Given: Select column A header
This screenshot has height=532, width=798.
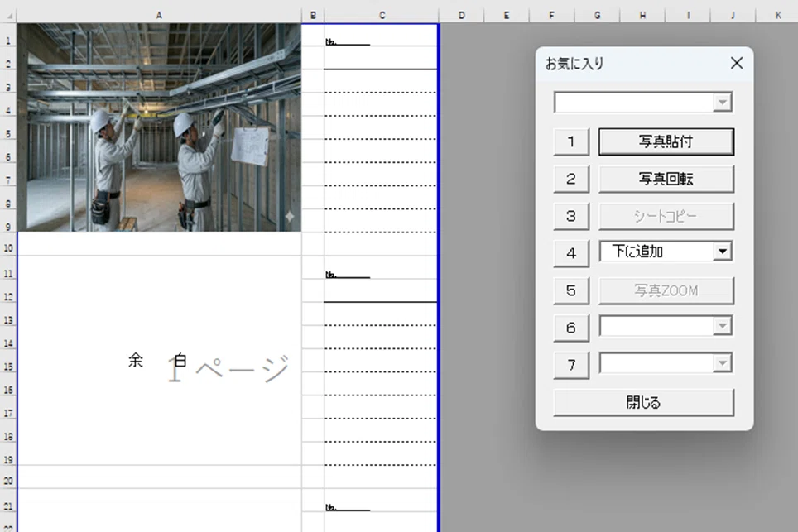Looking at the screenshot, I should (159, 15).
